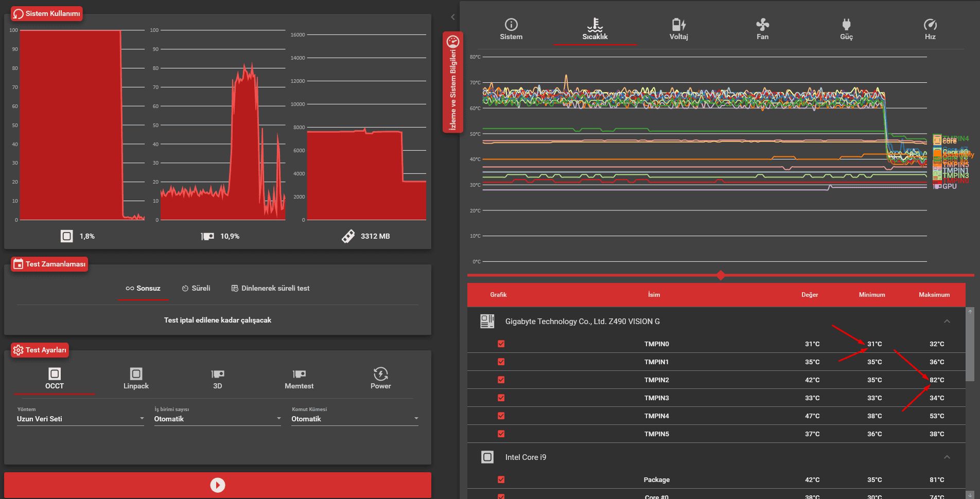Click the red diamond graph divider handle
Screen dimensions: 980x499
[721, 275]
